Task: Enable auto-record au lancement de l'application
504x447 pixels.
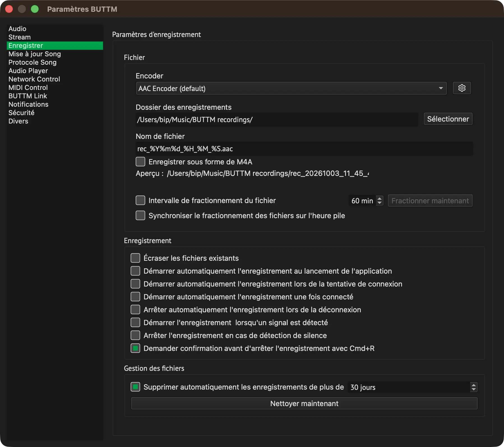Action: 135,271
